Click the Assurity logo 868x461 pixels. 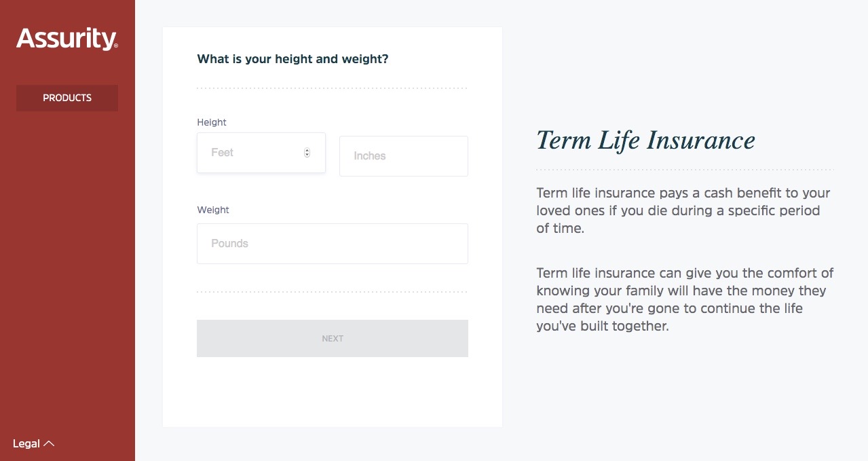67,39
